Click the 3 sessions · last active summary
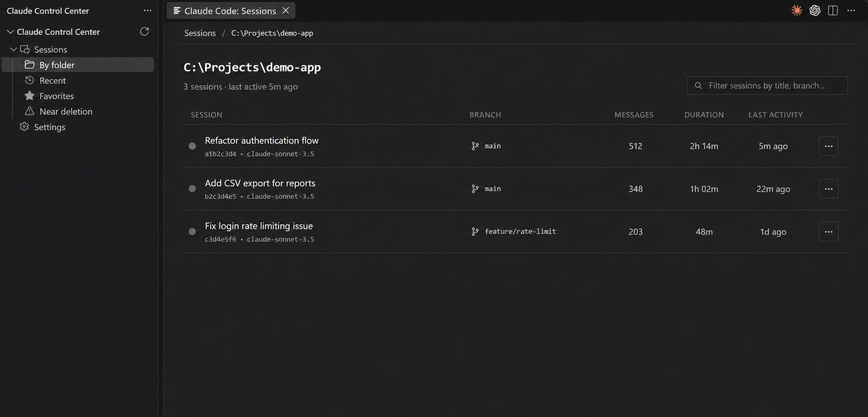This screenshot has width=868, height=417. [241, 86]
